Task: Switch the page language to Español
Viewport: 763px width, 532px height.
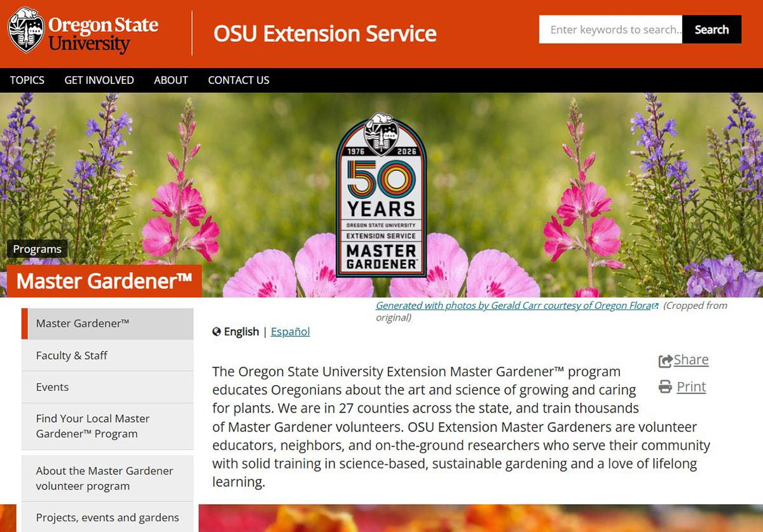Action: point(291,332)
